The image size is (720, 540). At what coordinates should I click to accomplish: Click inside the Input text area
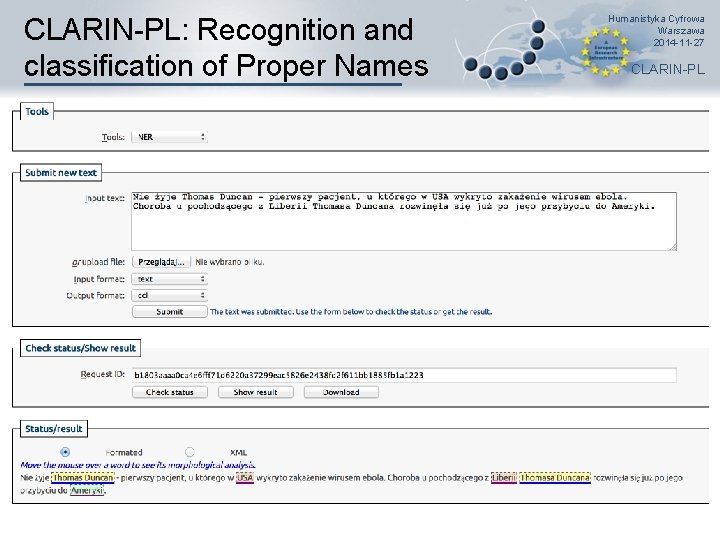404,221
